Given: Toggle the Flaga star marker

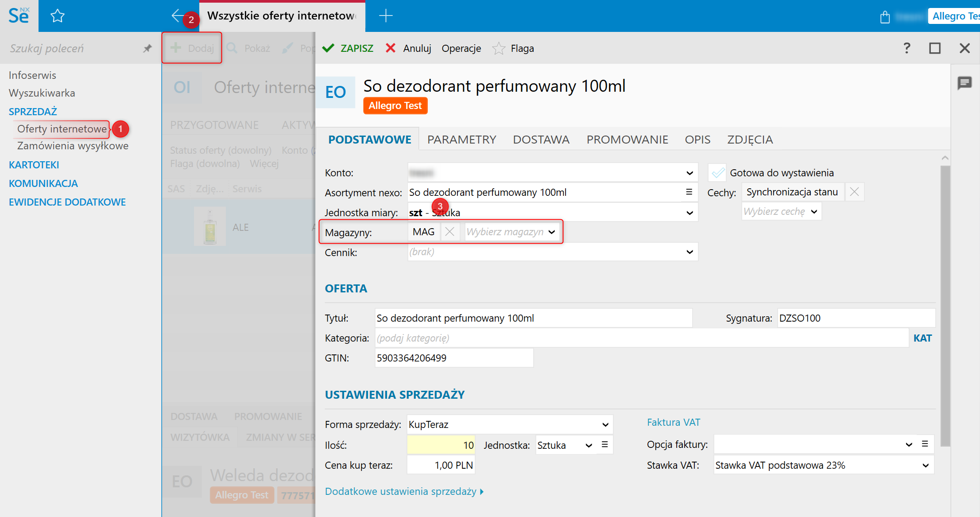Looking at the screenshot, I should coord(499,48).
